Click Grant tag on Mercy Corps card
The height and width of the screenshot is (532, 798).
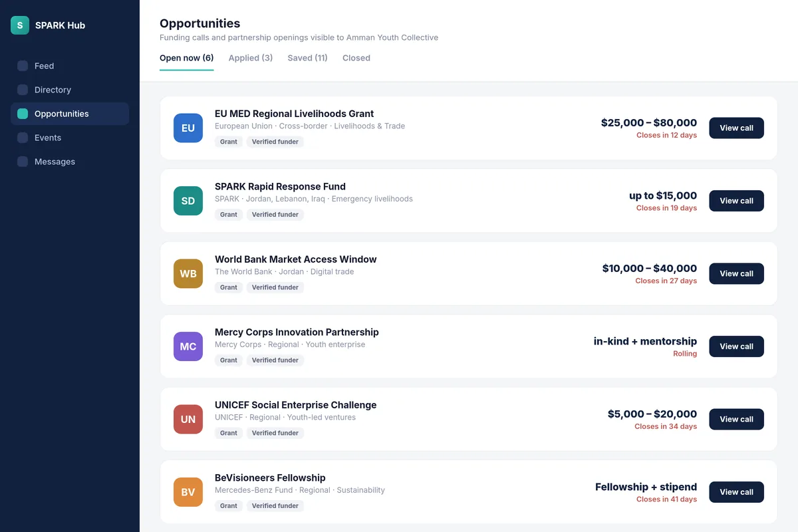229,360
